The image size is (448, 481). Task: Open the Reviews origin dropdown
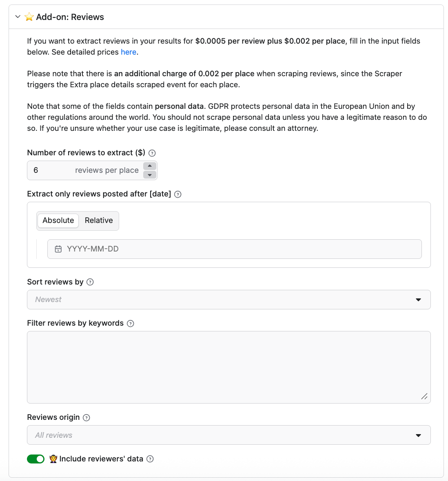pos(228,435)
